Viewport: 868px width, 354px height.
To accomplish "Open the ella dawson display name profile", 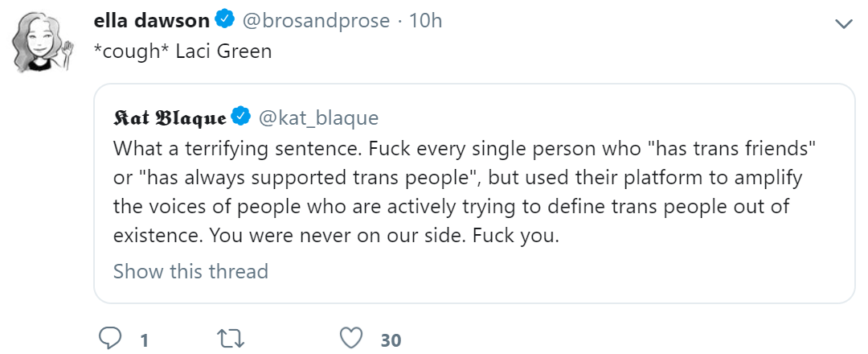I will [152, 20].
